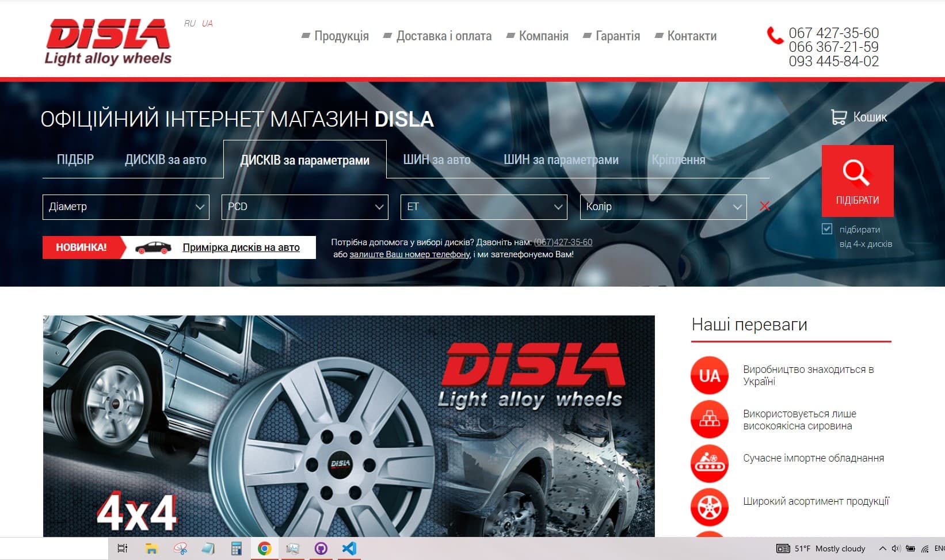Click the DISLA logo in the header

click(108, 41)
